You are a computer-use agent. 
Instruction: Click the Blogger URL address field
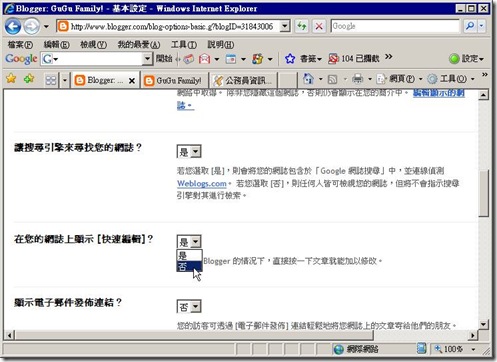169,26
